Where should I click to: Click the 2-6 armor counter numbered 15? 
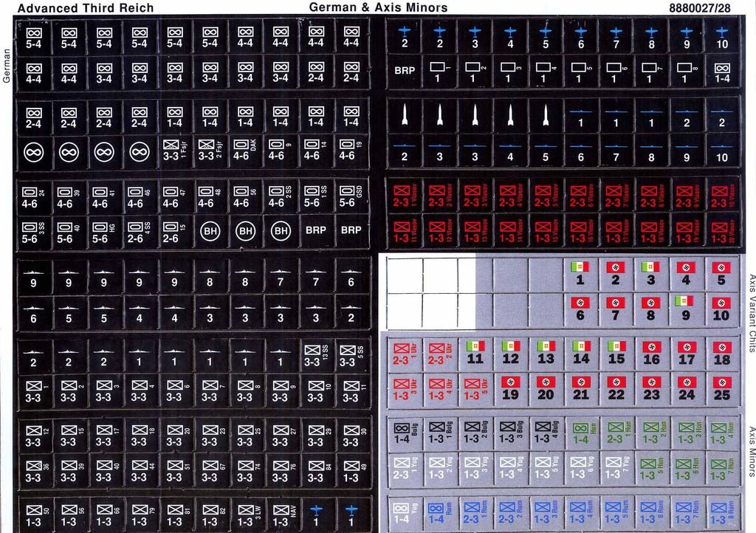(174, 233)
